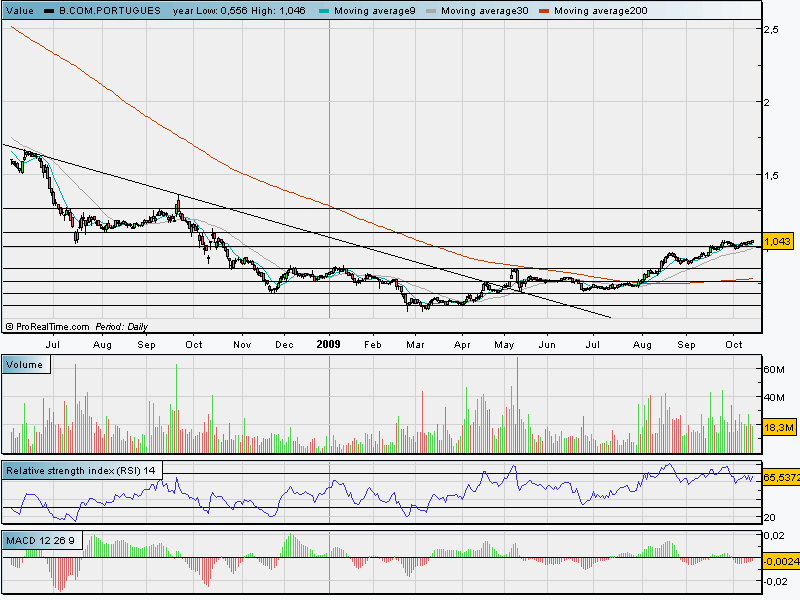Click the 2009 year label on time axis
Image resolution: width=800 pixels, height=600 pixels.
[328, 344]
